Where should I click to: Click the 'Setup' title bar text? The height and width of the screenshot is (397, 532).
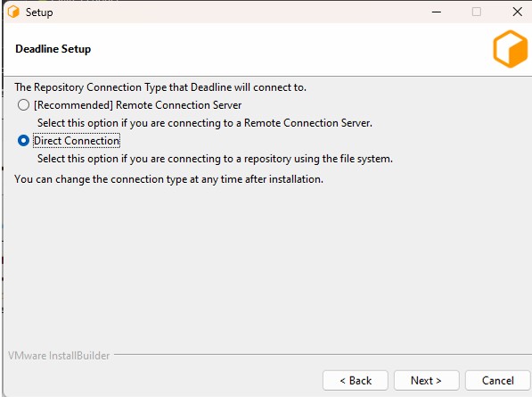[x=39, y=12]
